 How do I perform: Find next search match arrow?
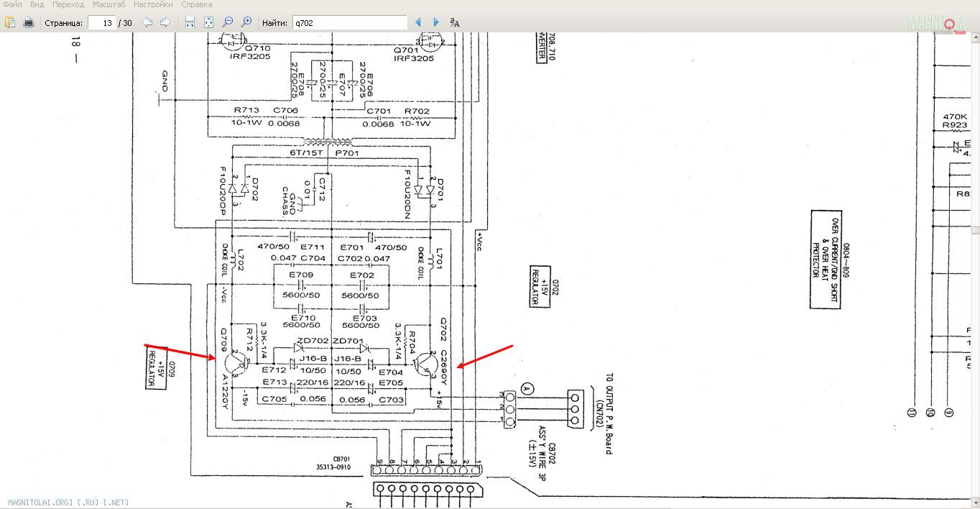[435, 22]
